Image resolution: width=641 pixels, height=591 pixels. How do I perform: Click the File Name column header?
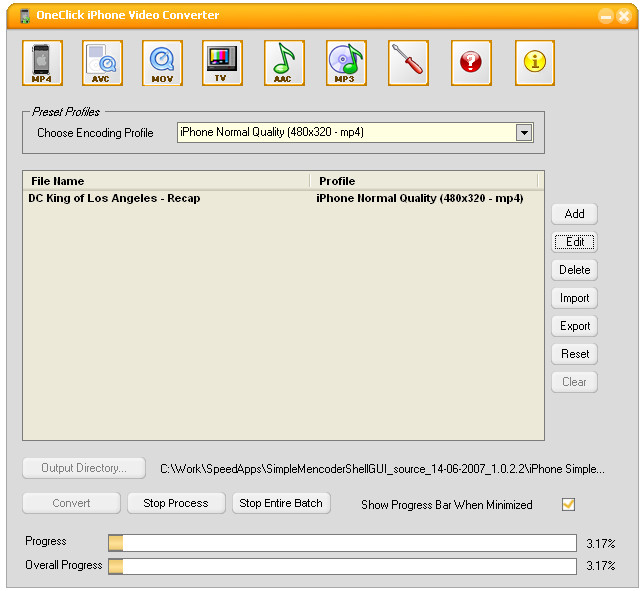tap(166, 181)
